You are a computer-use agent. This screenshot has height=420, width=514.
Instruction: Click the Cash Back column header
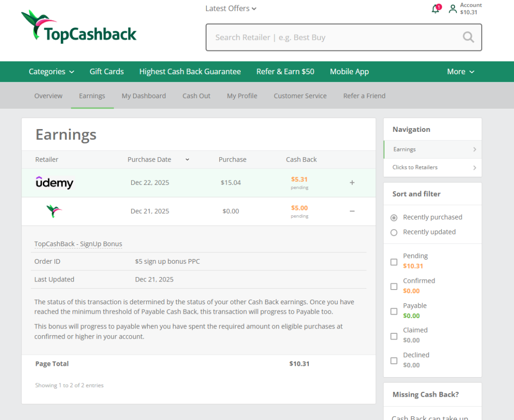click(301, 160)
